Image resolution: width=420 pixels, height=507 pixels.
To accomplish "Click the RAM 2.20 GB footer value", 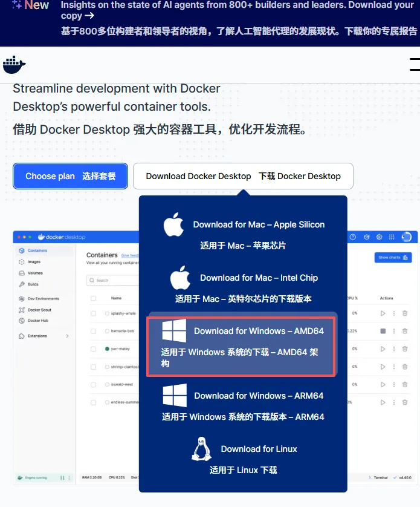I will (x=92, y=477).
